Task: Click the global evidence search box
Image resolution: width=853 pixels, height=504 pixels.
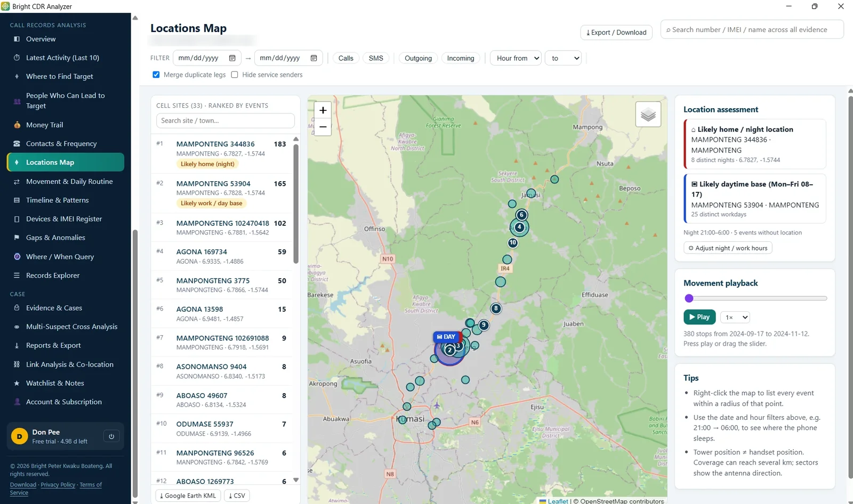Action: coord(752,30)
